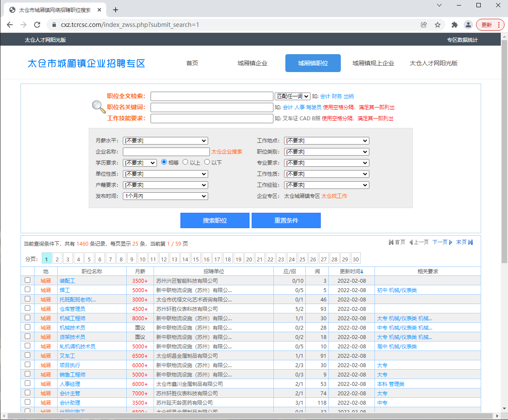Go to the 首页 navigation menu item

(x=192, y=63)
